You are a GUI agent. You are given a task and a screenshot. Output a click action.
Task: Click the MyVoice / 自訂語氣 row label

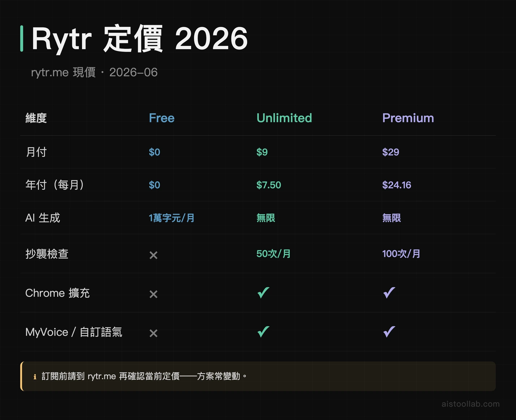74,332
